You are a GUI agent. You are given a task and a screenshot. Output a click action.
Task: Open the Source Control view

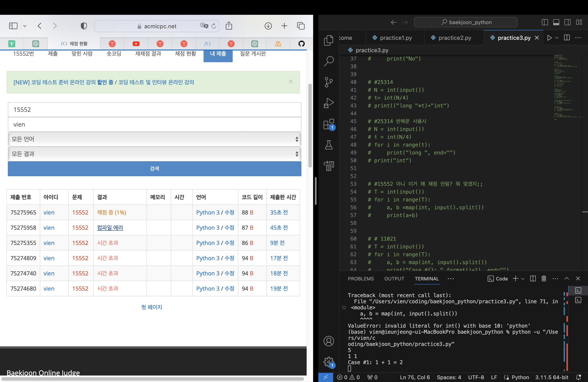point(329,82)
